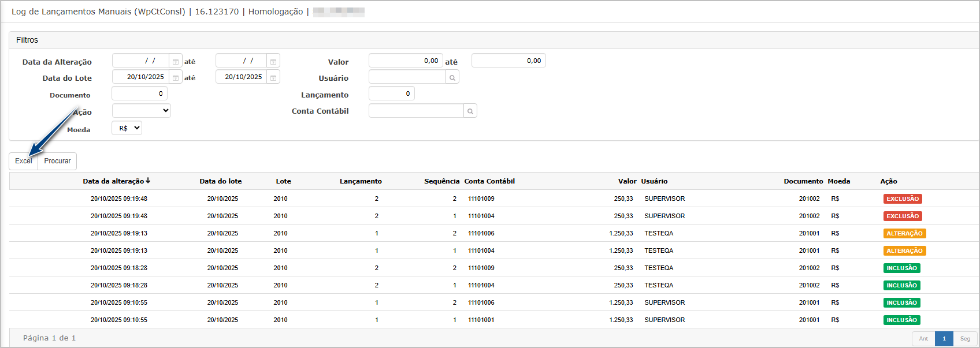This screenshot has height=348, width=980.
Task: Sort by the Usuário column header
Action: (x=654, y=181)
